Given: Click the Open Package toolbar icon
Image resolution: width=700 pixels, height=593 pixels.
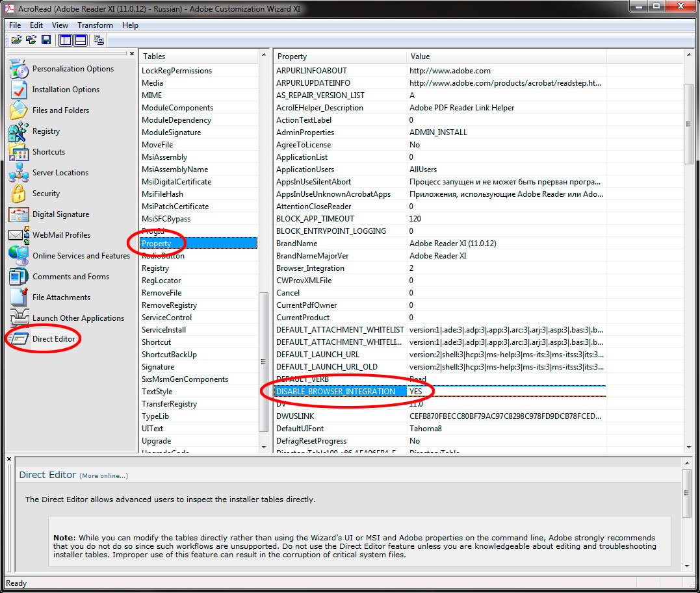Looking at the screenshot, I should click(16, 40).
